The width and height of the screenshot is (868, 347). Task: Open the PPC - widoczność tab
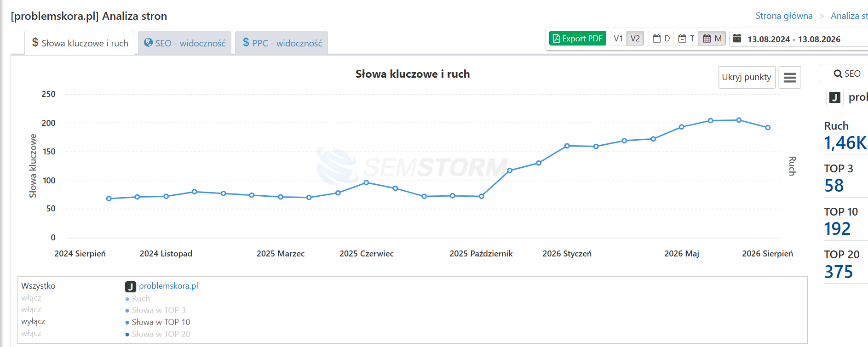[x=282, y=43]
